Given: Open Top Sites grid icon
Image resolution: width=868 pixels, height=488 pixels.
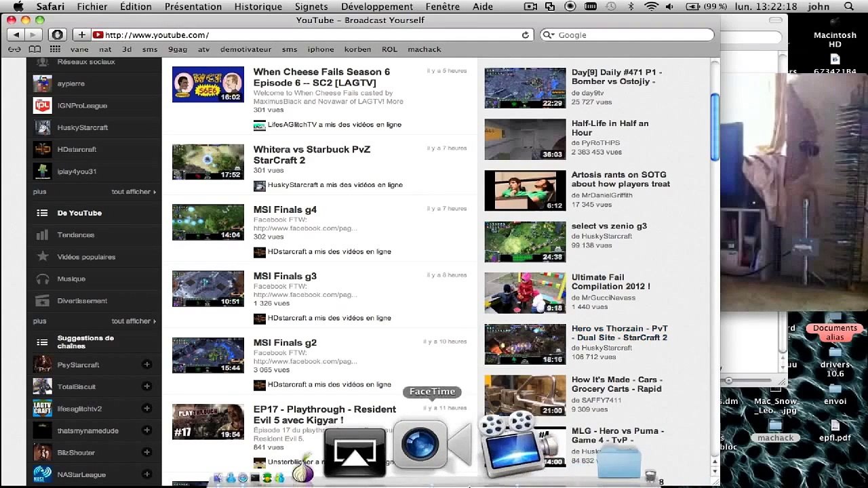Looking at the screenshot, I should 56,49.
